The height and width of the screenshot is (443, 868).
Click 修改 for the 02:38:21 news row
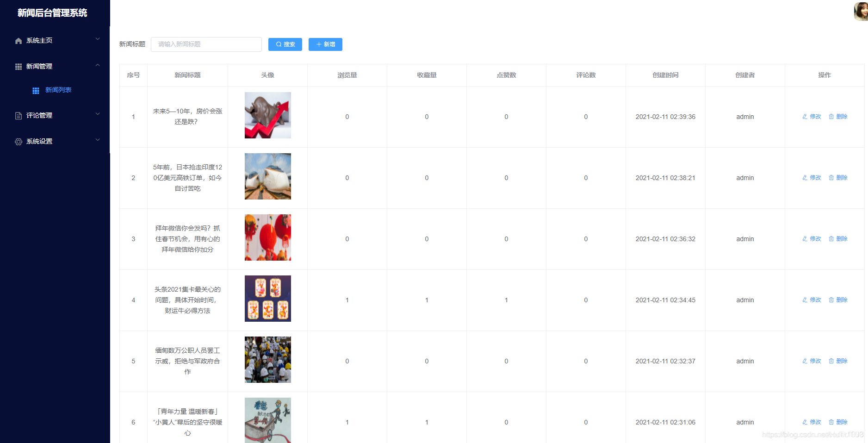[812, 178]
